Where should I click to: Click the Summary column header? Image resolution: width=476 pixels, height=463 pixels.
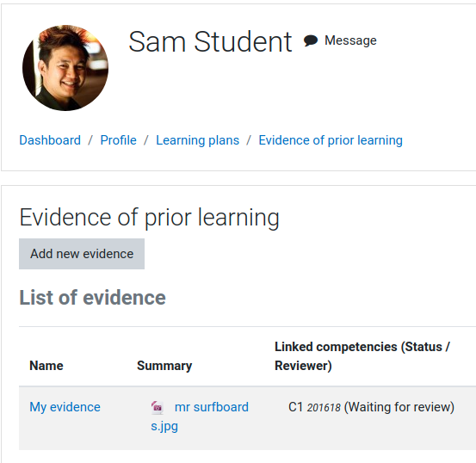coord(164,366)
